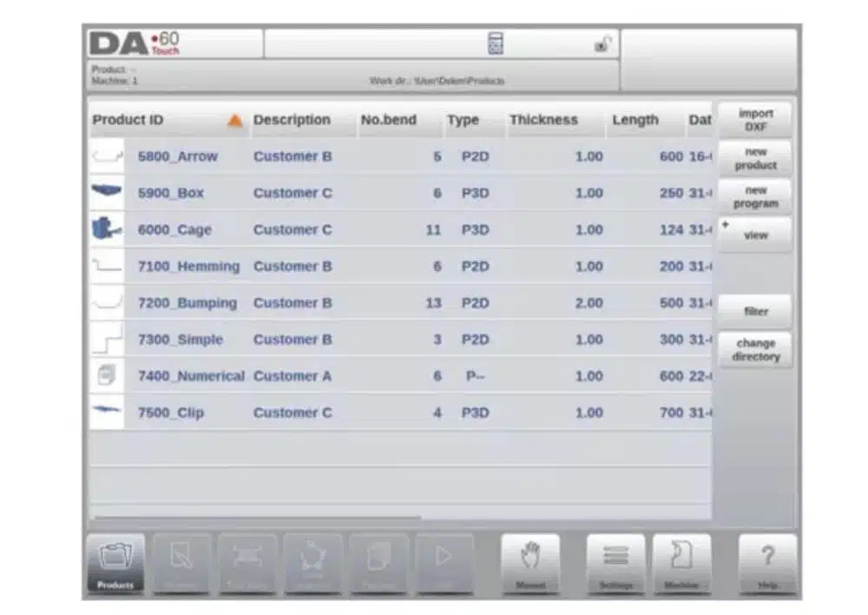Select the greyed-out Tool Setup icon
The image size is (868, 615).
tap(247, 564)
